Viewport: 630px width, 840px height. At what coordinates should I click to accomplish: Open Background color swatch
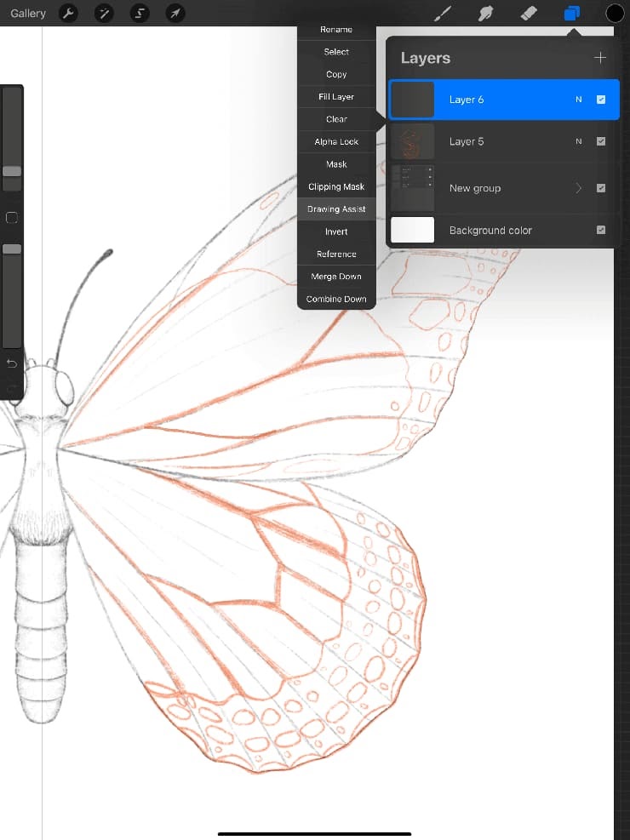pyautogui.click(x=413, y=230)
